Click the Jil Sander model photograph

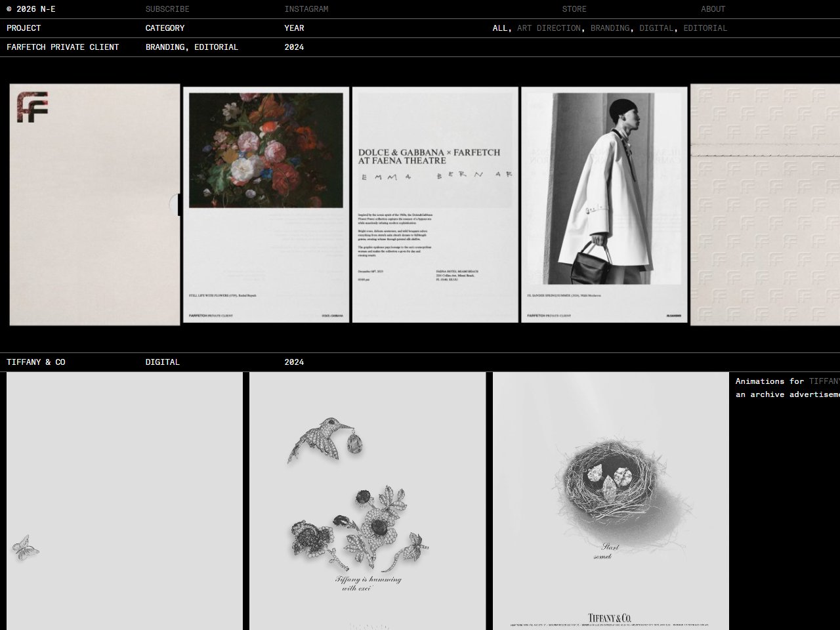point(604,205)
